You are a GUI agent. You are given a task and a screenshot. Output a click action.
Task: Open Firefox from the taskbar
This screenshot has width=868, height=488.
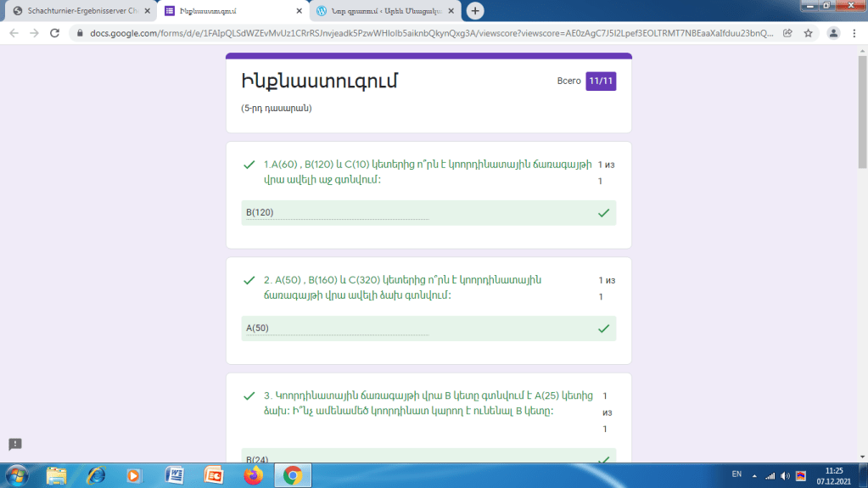253,476
